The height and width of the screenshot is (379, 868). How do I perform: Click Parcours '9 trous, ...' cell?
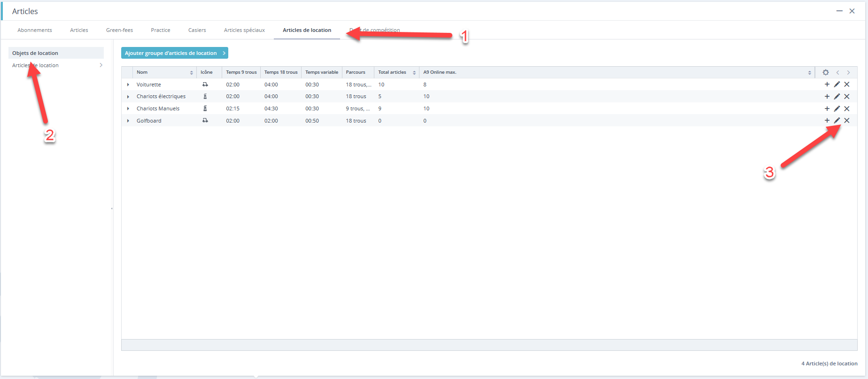(358, 108)
